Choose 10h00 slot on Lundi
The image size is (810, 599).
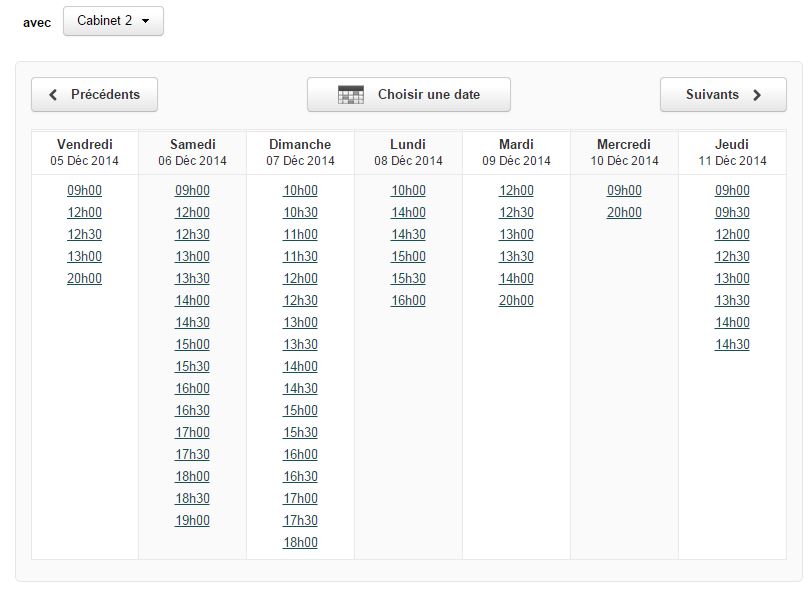(408, 191)
